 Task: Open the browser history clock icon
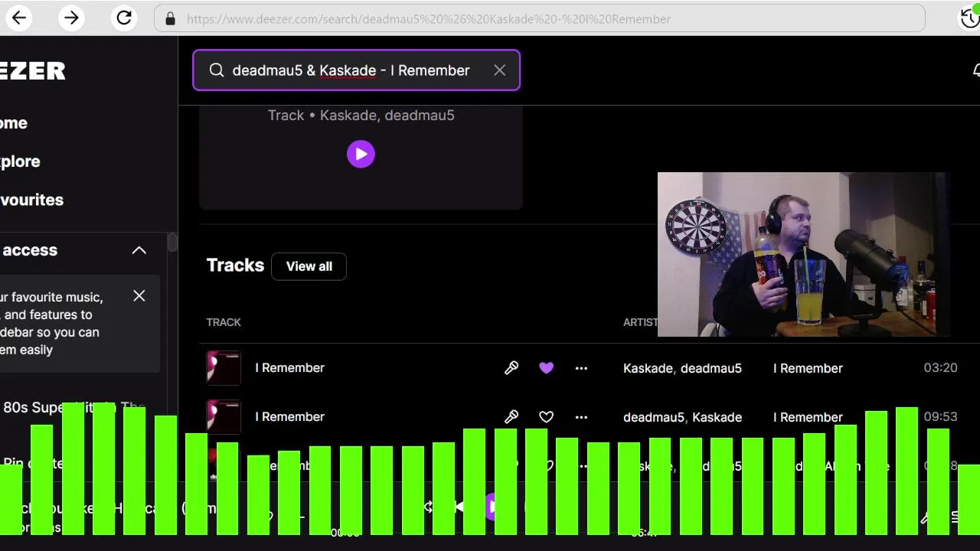[x=970, y=18]
